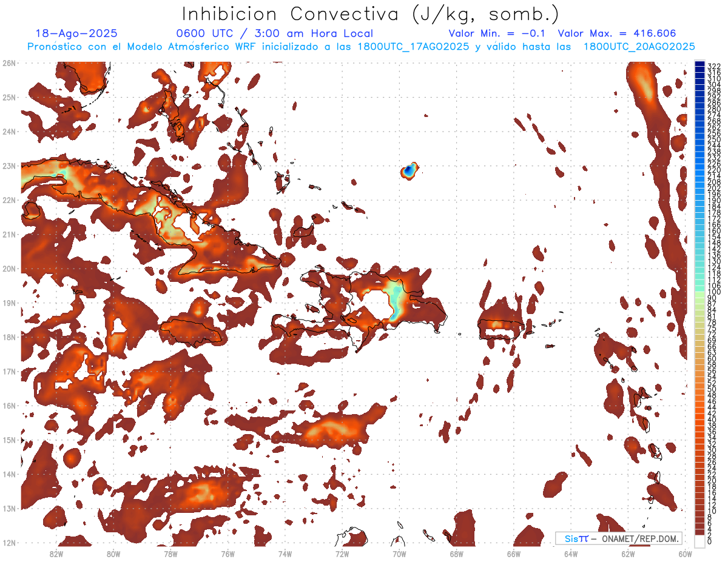Click the 13N latitude label
728x562 pixels.
pyautogui.click(x=9, y=508)
